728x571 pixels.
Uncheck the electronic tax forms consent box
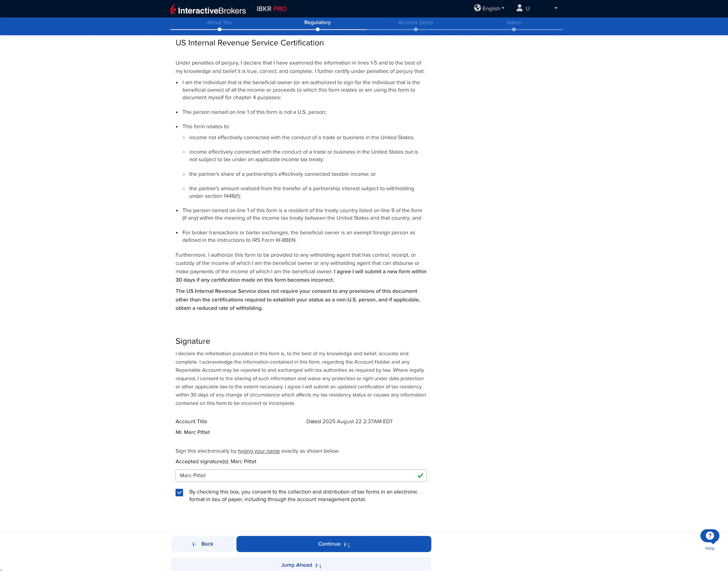click(x=179, y=492)
